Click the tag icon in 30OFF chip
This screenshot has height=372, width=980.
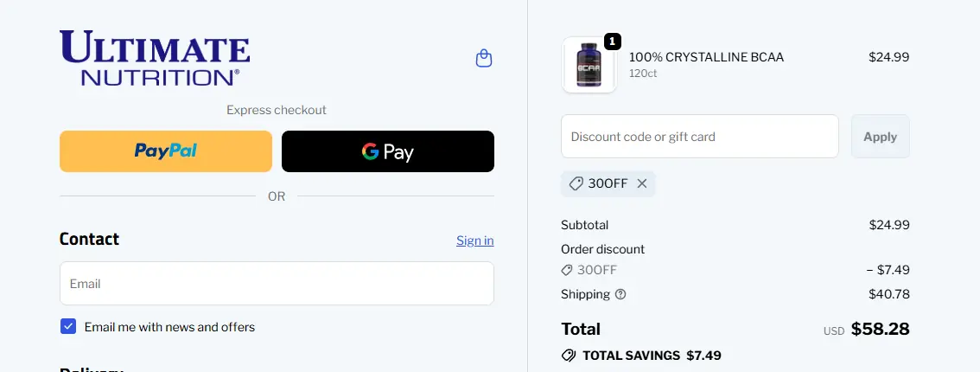tap(576, 183)
